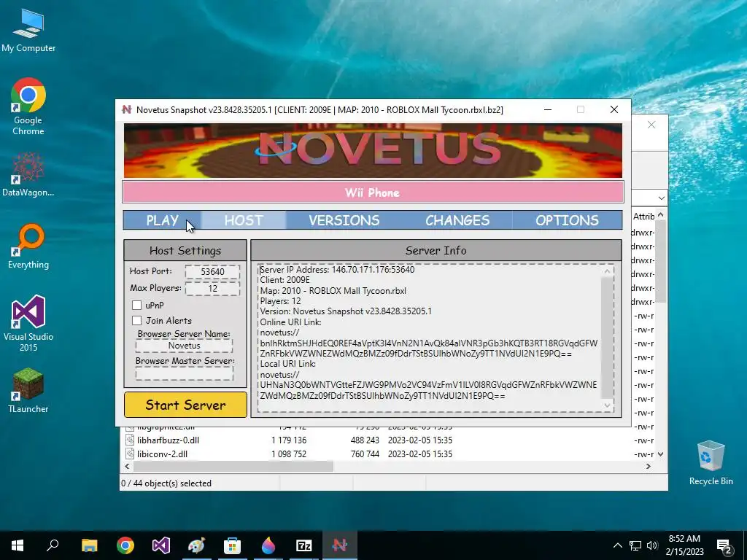Enable Join Alerts checkbox

click(x=136, y=321)
